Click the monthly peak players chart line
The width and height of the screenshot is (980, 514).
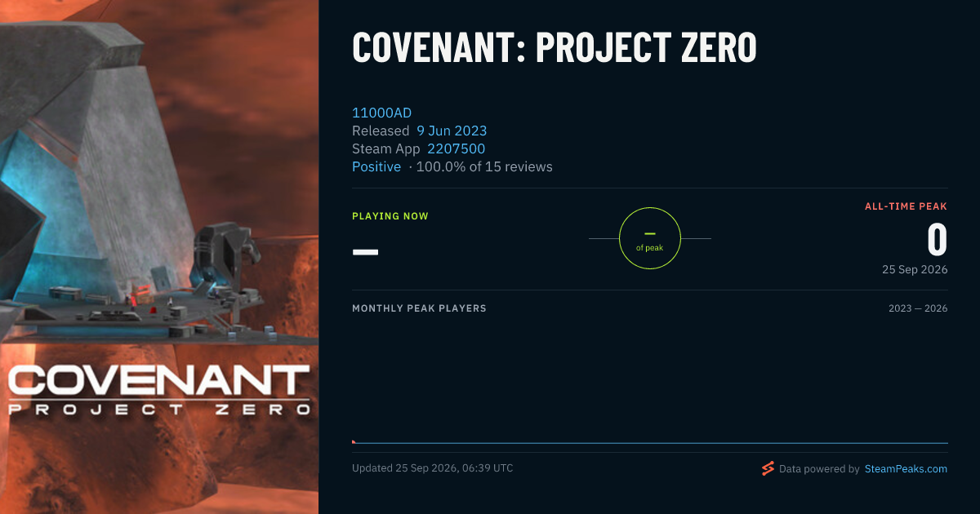[x=650, y=443]
